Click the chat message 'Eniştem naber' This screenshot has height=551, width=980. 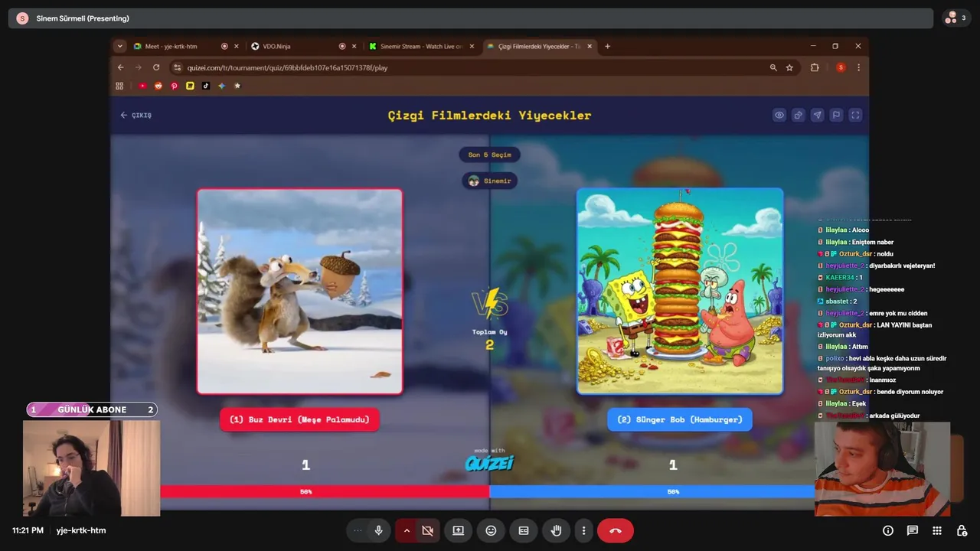tap(872, 242)
